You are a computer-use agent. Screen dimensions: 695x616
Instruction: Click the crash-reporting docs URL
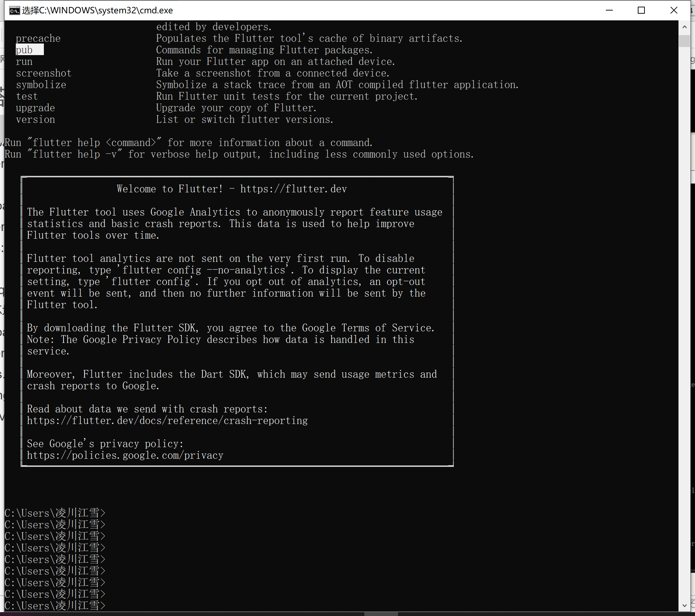coord(167,420)
